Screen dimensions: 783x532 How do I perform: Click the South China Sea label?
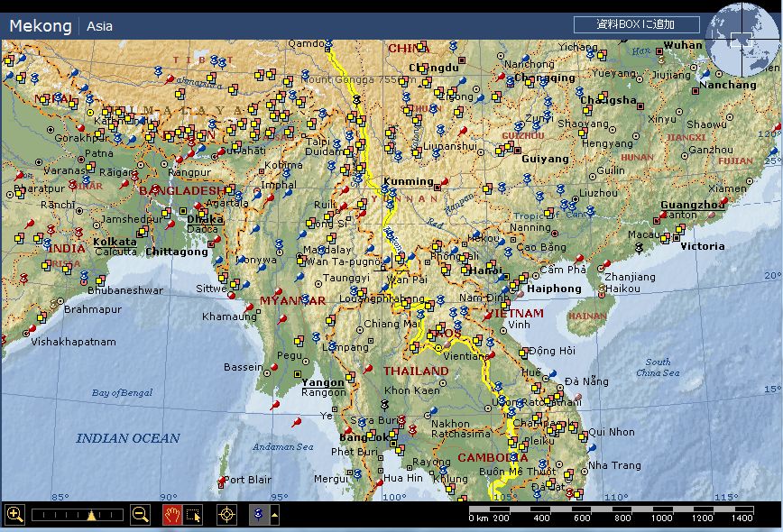pyautogui.click(x=658, y=367)
